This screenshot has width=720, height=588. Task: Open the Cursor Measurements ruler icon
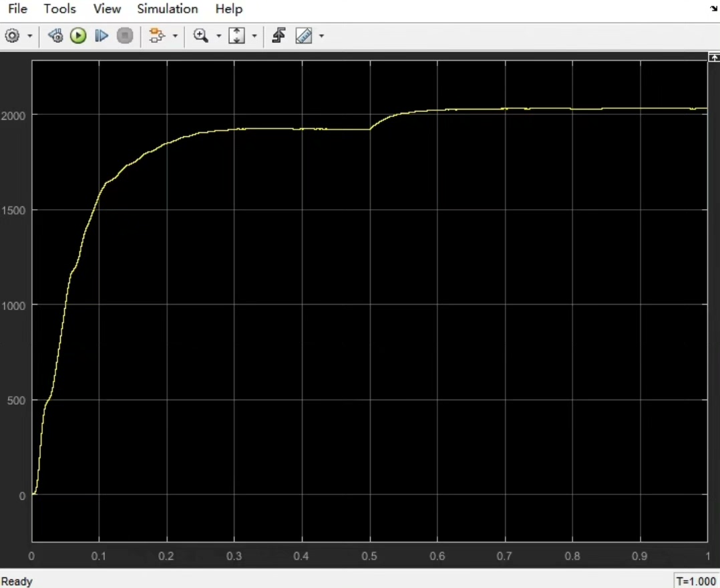304,36
